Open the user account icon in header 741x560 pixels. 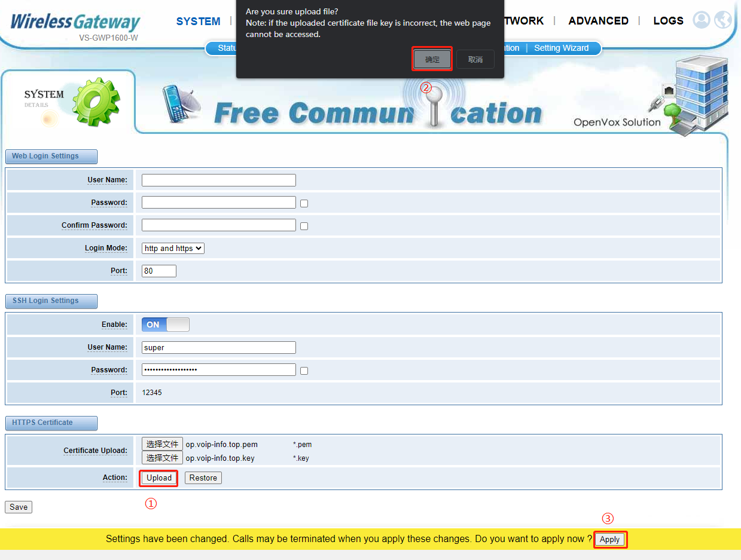702,20
